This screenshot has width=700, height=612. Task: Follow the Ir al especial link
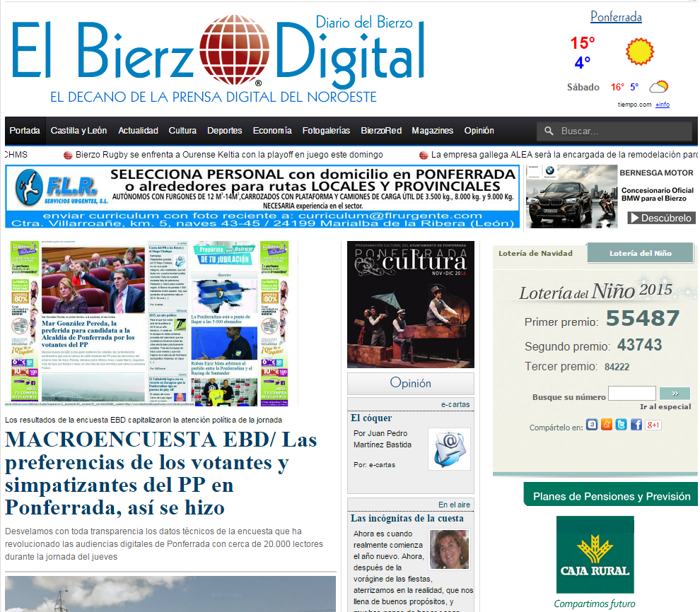665,407
